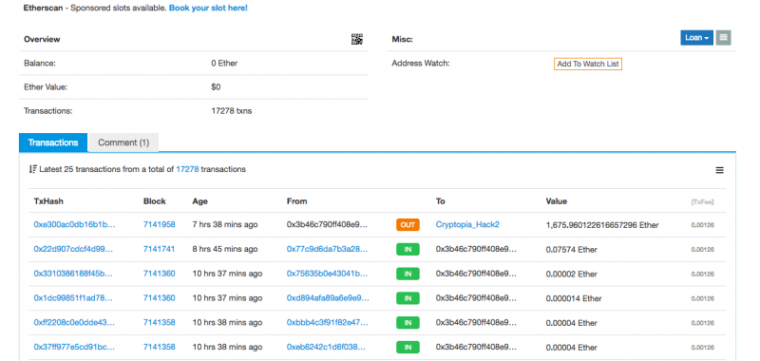Click the sort icon before Latest 25 transactions
Image resolution: width=760 pixels, height=361 pixels.
[33, 169]
